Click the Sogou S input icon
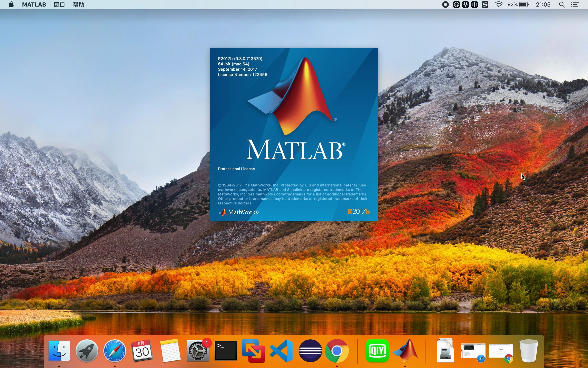The height and width of the screenshot is (368, 588). click(x=485, y=4)
